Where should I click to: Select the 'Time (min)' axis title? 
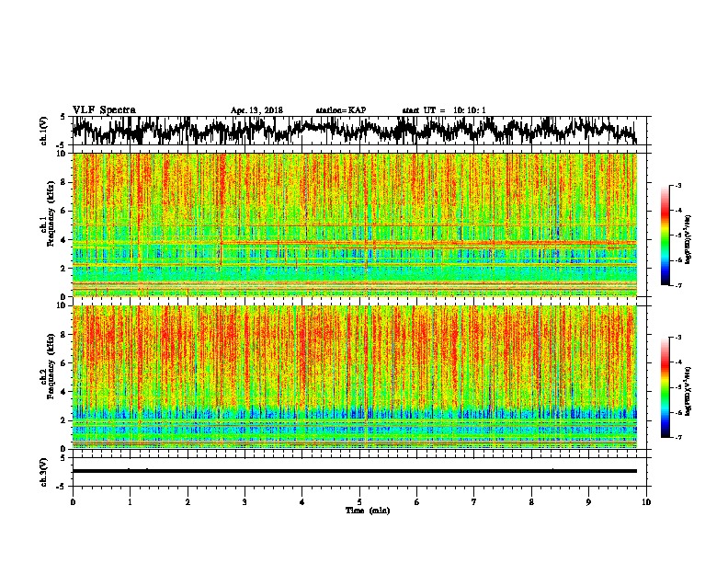coord(368,511)
